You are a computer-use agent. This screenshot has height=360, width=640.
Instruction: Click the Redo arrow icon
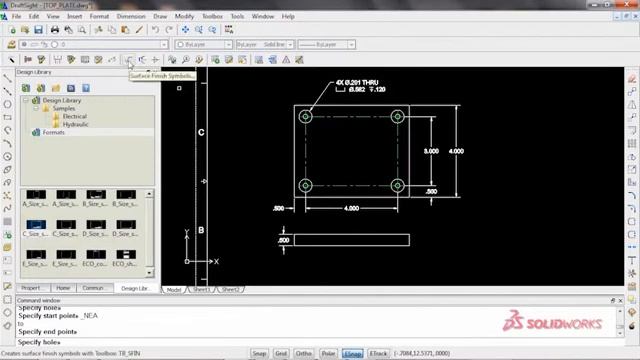pos(169,30)
